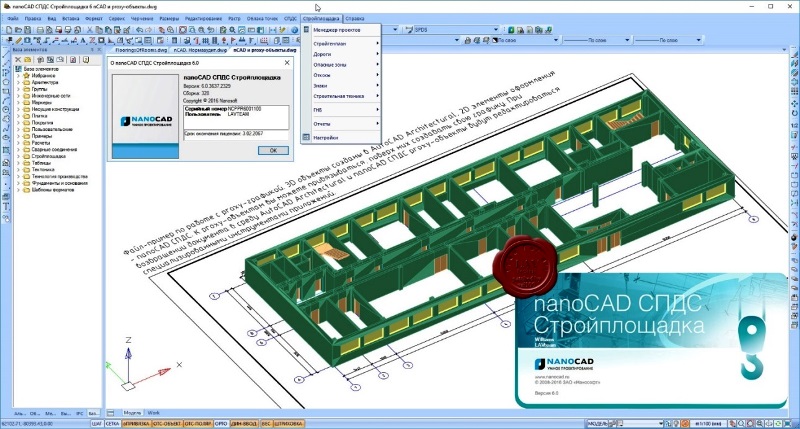The height and width of the screenshot is (429, 800).
Task: Click the Print icon
Action: click(40, 30)
